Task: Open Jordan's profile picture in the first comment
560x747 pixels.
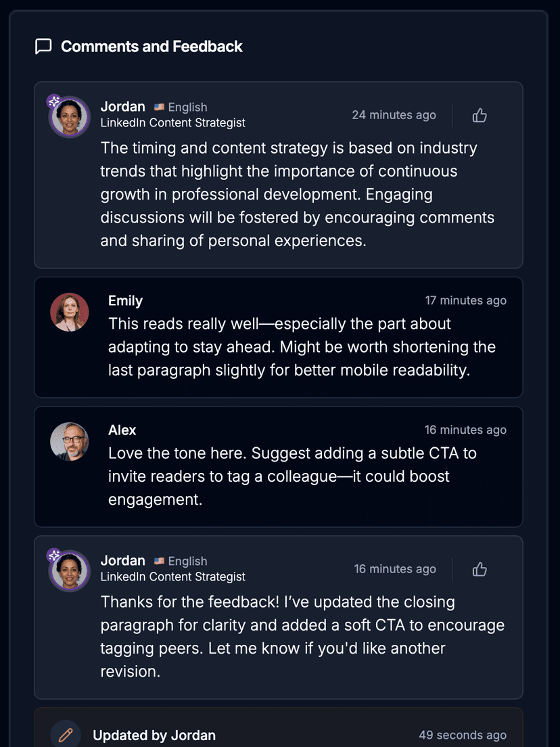Action: pos(69,116)
